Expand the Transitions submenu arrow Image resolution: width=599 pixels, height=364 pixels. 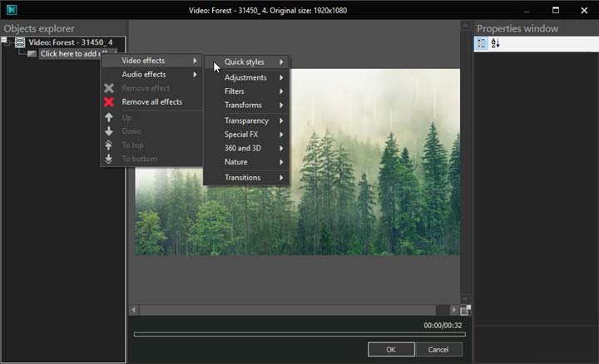[x=281, y=177]
